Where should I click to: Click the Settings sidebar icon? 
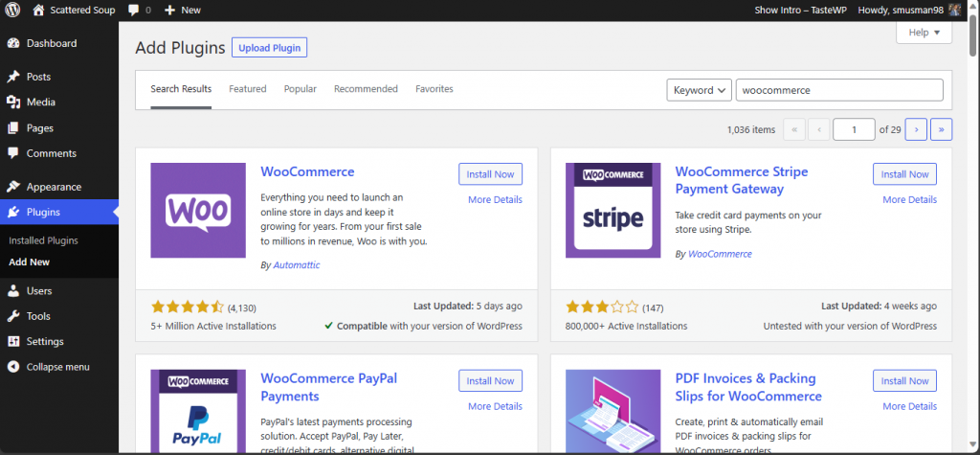pos(13,342)
